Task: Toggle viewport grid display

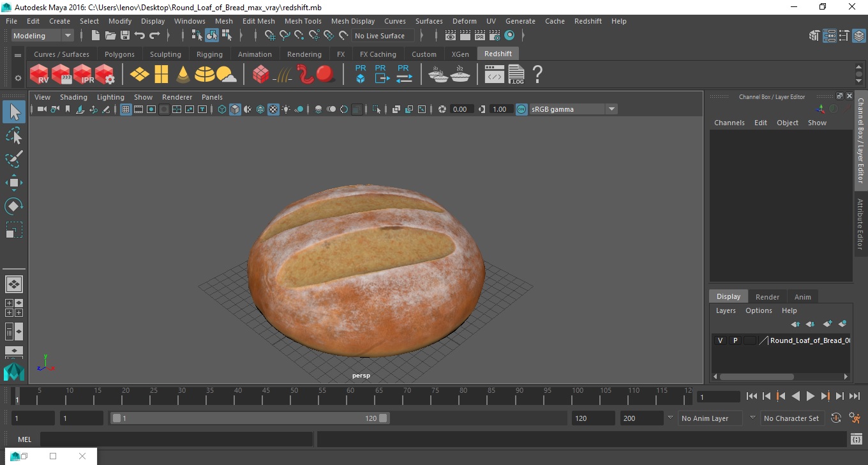Action: (x=126, y=109)
